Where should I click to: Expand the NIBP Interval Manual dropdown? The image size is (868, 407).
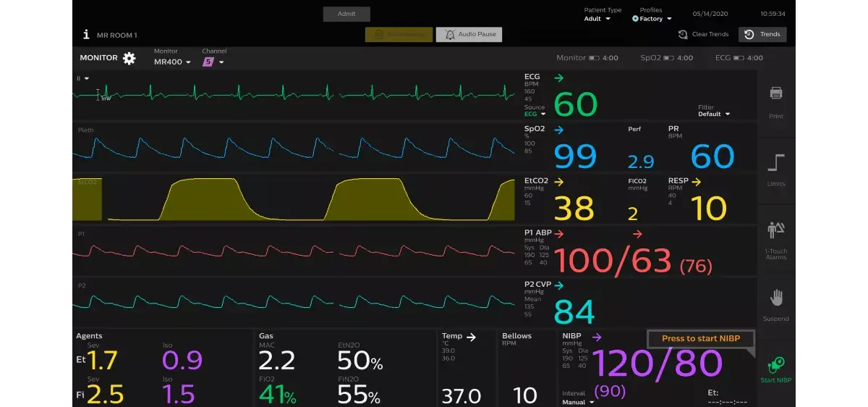(577, 402)
